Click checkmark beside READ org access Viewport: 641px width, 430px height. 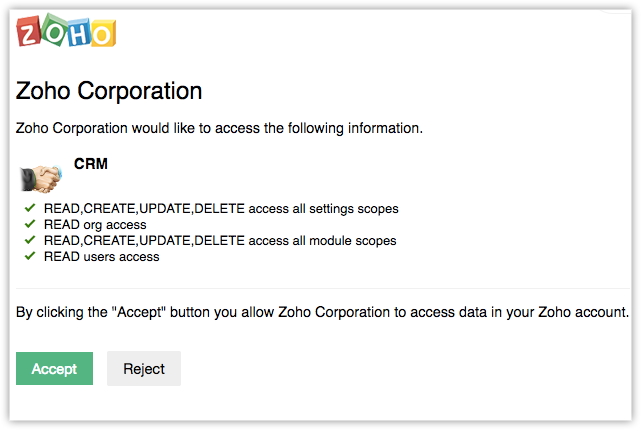click(29, 225)
